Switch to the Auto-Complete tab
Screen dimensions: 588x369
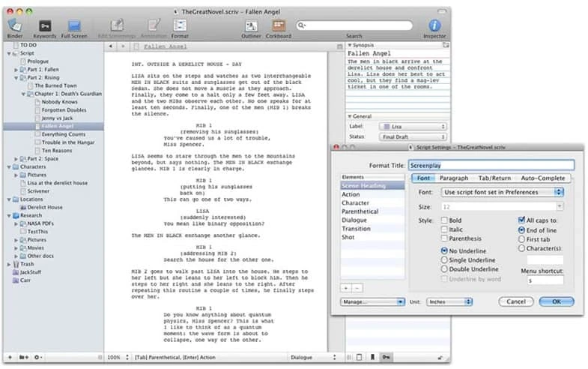[542, 178]
